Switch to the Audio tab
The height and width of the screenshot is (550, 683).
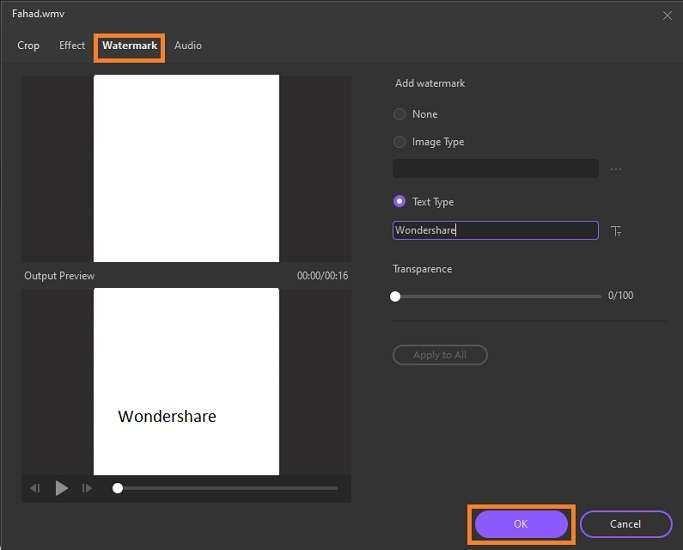[x=188, y=45]
